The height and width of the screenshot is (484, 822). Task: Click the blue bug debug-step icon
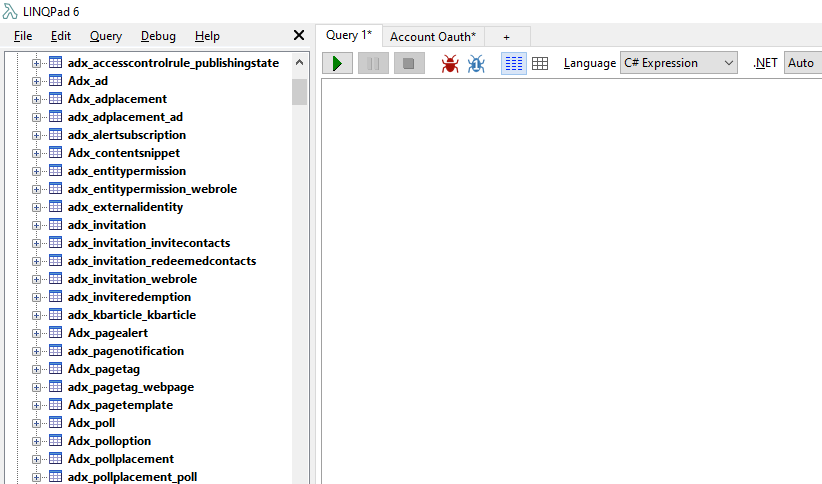pos(476,64)
